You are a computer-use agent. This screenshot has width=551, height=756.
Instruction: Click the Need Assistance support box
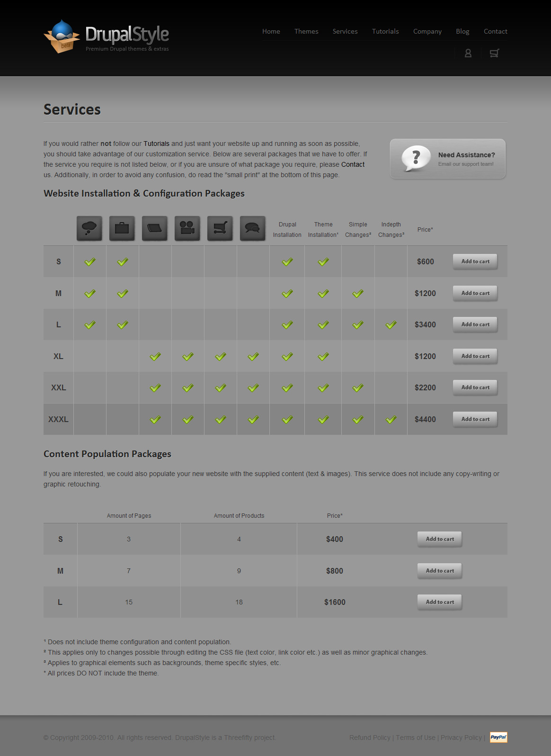448,159
